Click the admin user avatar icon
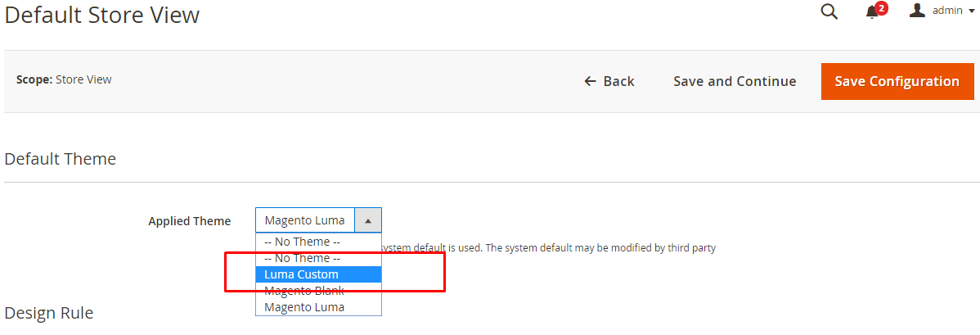This screenshot has width=980, height=335. (917, 11)
